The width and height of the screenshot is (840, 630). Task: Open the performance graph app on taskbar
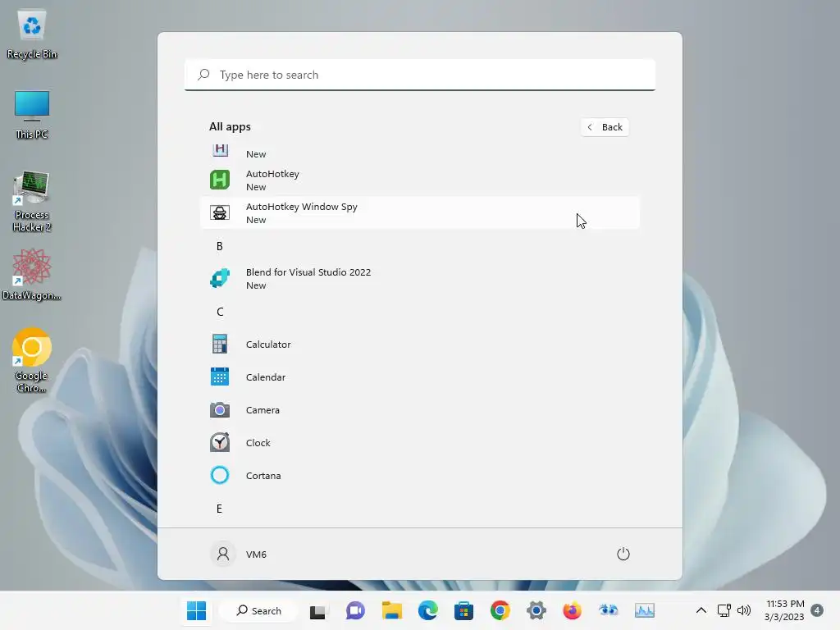click(x=645, y=610)
